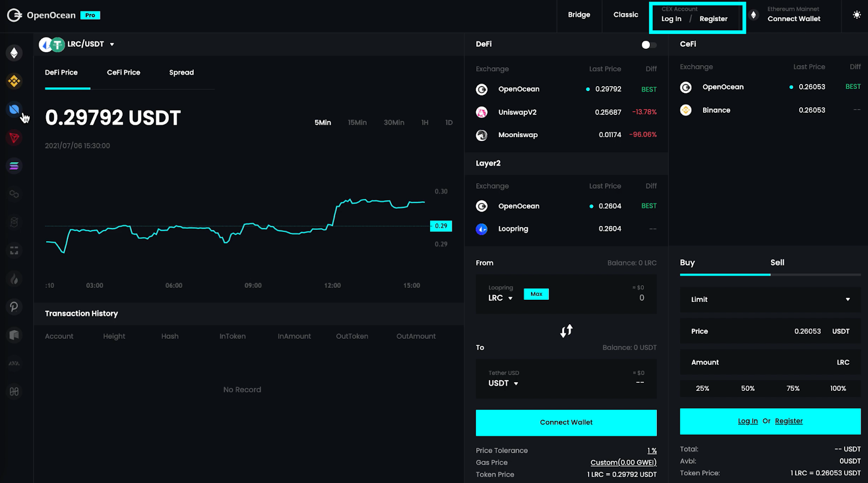Click the UniswapV2 last price 0.25687
The height and width of the screenshot is (483, 868).
point(608,112)
